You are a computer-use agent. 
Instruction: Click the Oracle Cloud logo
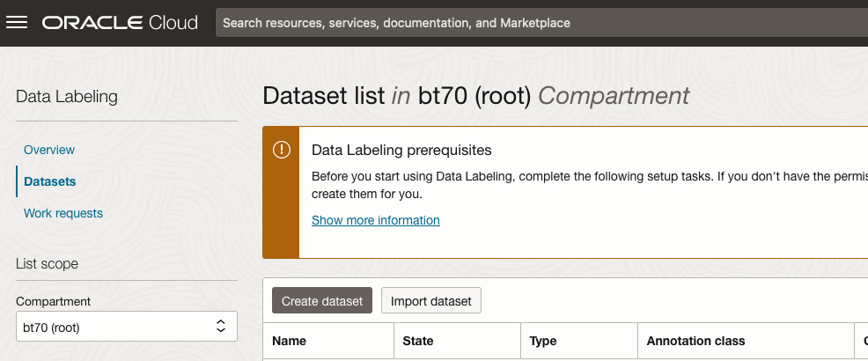pos(120,23)
